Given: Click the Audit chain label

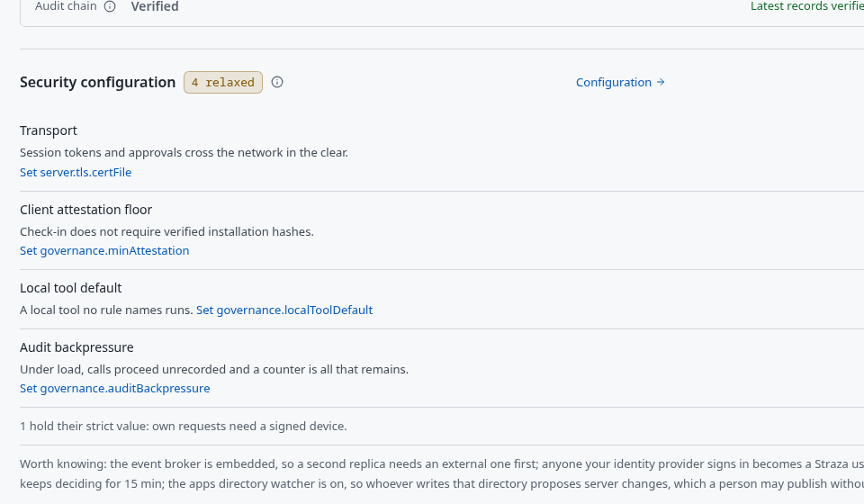Looking at the screenshot, I should coord(66,6).
